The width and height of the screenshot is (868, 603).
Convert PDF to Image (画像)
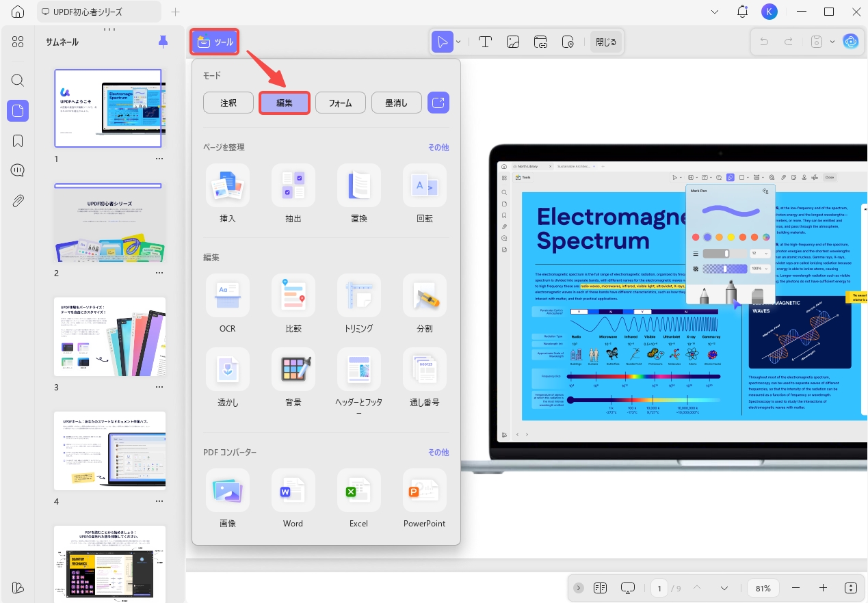[x=227, y=490]
